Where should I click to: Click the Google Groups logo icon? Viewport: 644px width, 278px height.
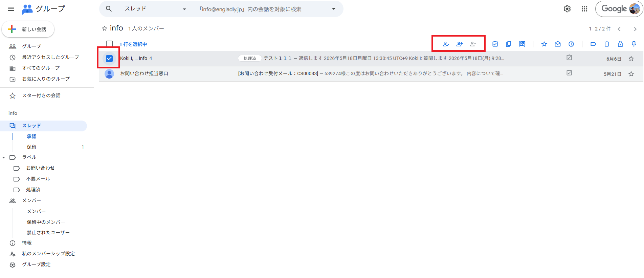[x=27, y=9]
